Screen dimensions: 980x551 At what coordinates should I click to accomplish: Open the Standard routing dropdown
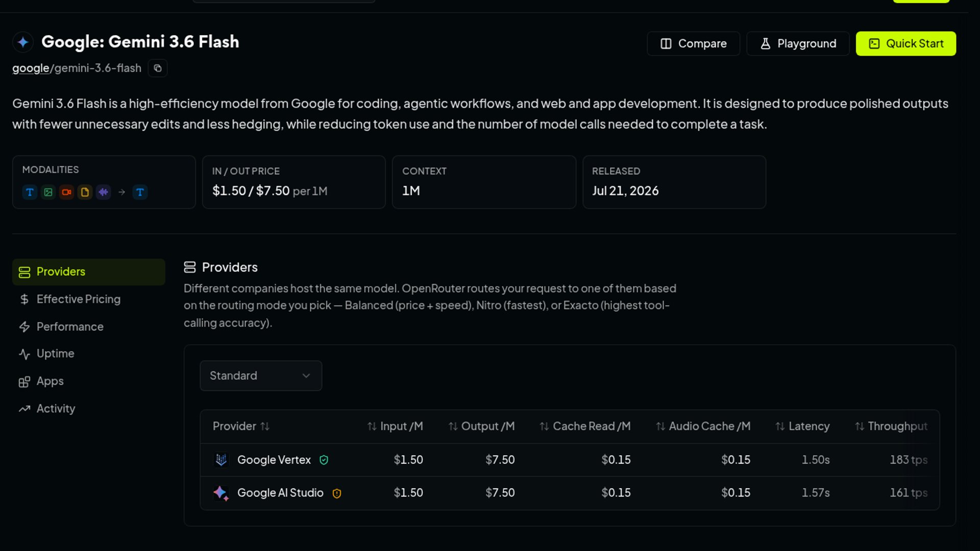[x=261, y=376]
